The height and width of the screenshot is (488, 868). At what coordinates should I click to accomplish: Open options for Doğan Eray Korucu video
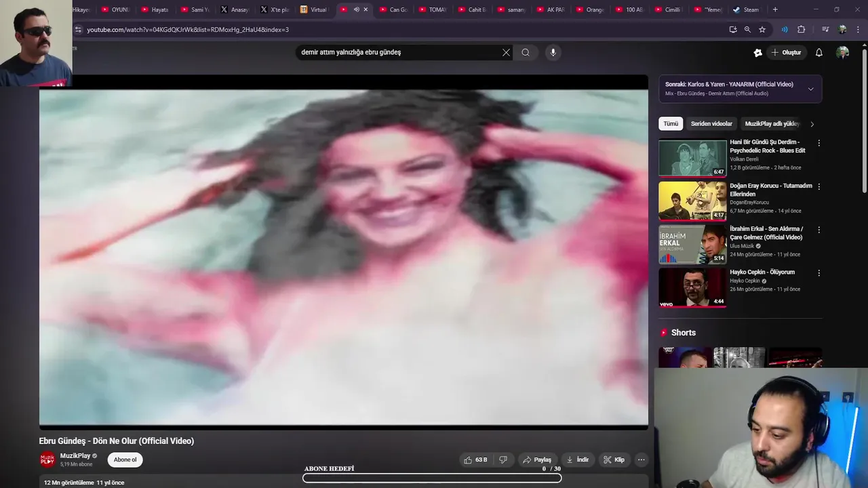tap(818, 186)
